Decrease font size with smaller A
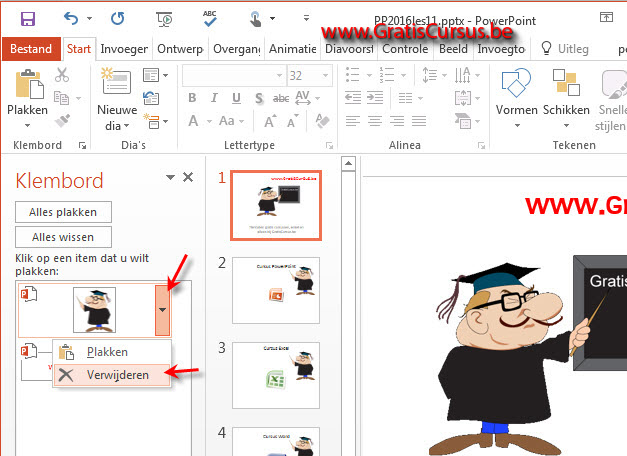This screenshot has height=456, width=627. pyautogui.click(x=293, y=121)
